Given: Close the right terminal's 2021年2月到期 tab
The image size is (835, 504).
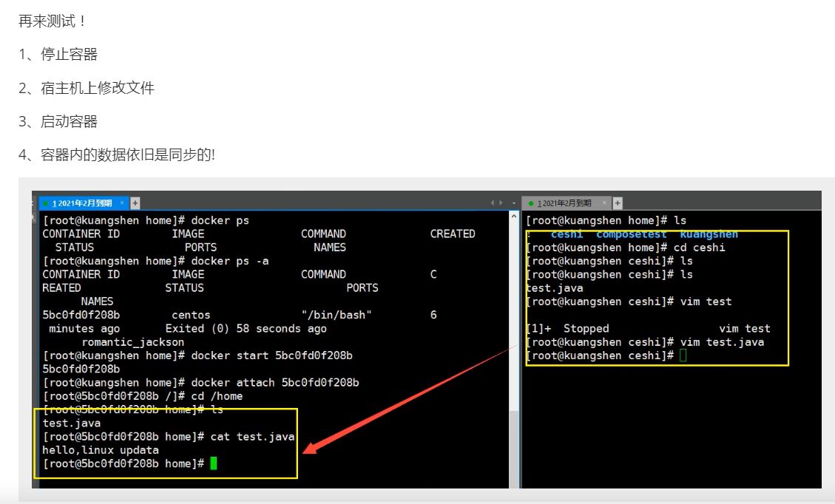Looking at the screenshot, I should pyautogui.click(x=604, y=202).
